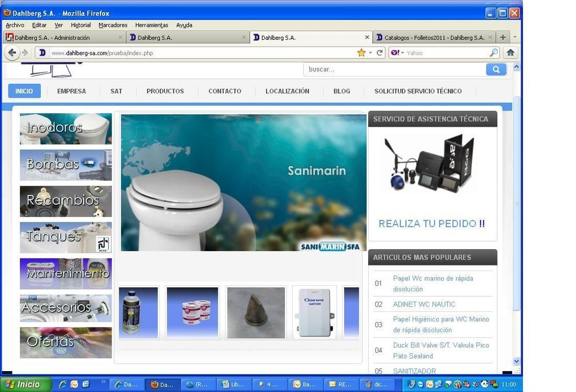Open the Herramientas menu
The height and width of the screenshot is (392, 576).
[152, 25]
